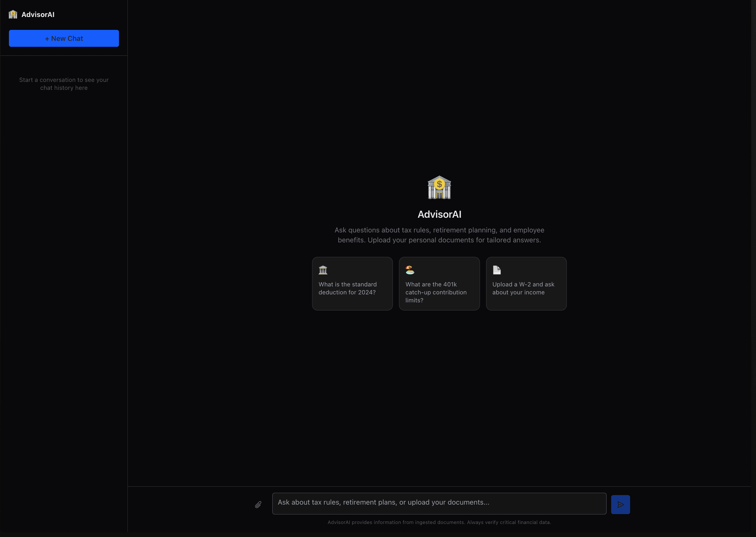Click the AdvisorAI heading in the main area
The image size is (756, 537).
(439, 214)
